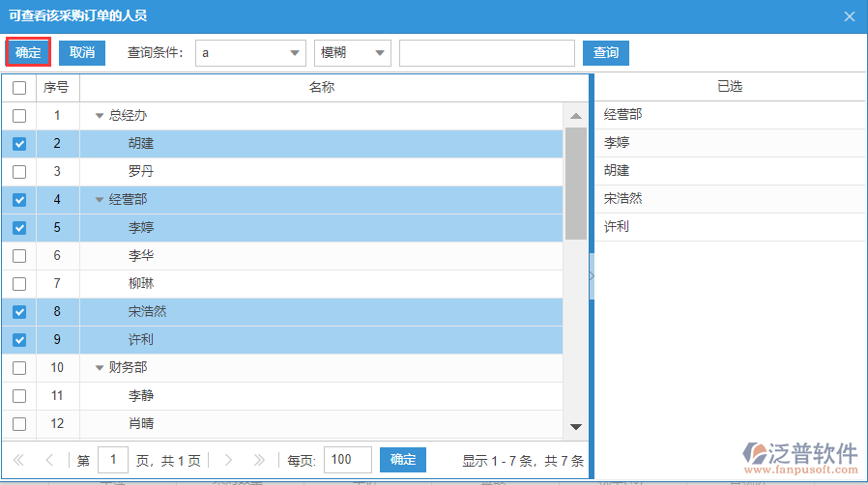868x485 pixels.
Task: Click the 查询 search button
Action: point(606,52)
